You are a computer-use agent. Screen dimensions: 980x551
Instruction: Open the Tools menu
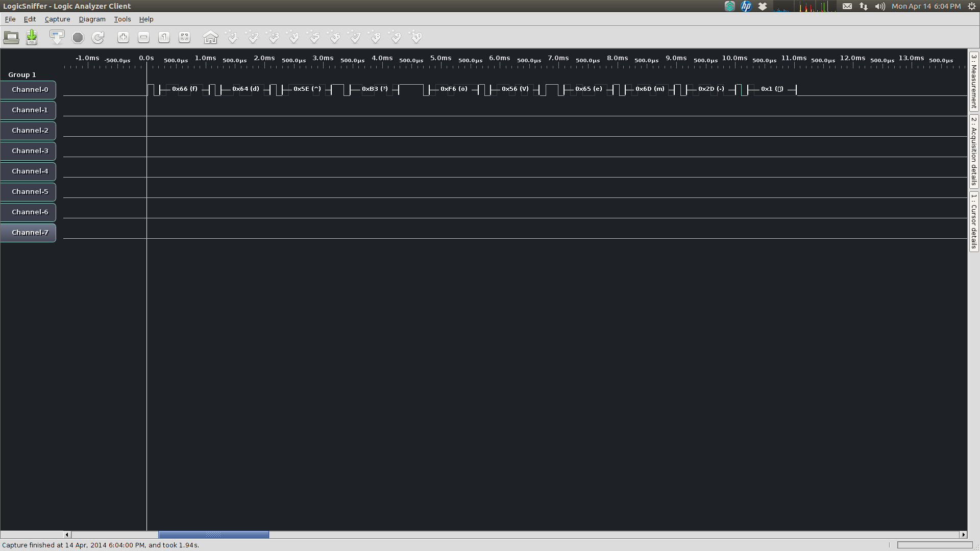[122, 19]
